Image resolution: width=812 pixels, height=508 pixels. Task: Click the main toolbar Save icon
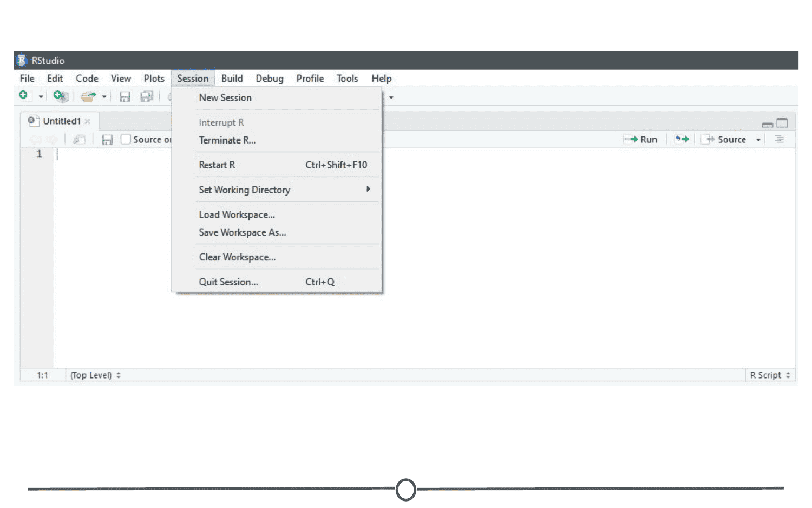pos(125,96)
